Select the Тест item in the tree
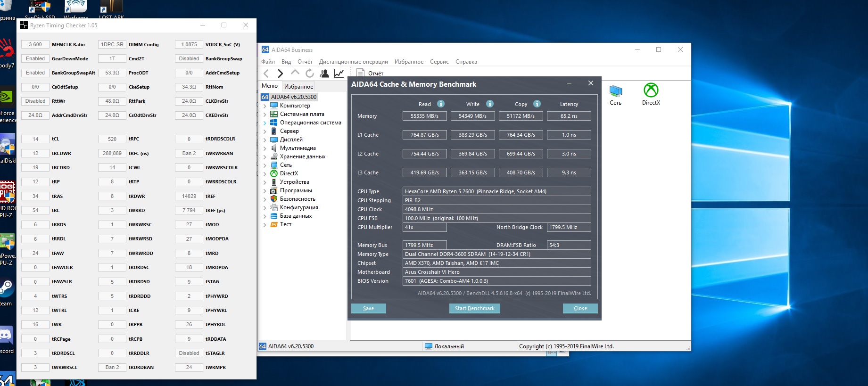 286,224
